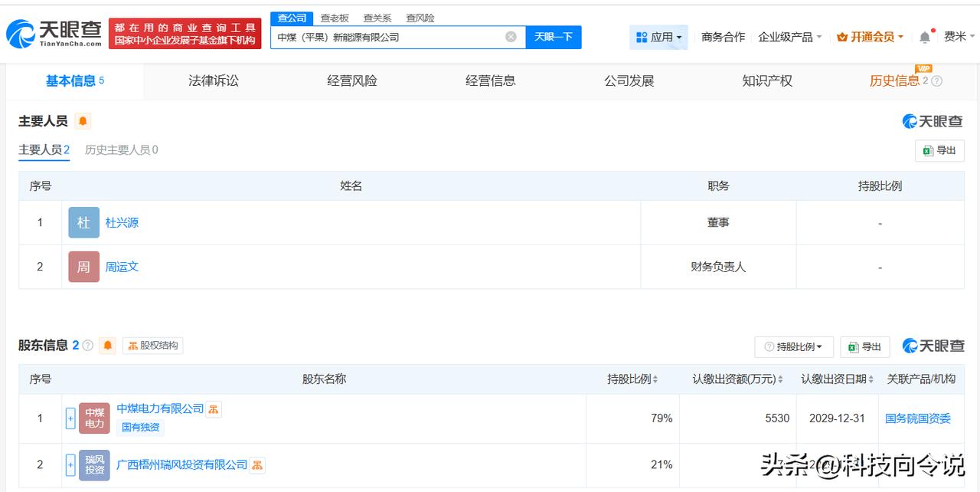This screenshot has width=980, height=492.
Task: Switch to the 经营风险 tab
Action: [x=352, y=81]
